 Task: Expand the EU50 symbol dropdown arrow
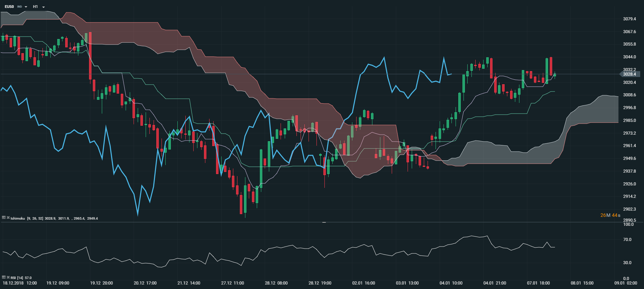26,7
